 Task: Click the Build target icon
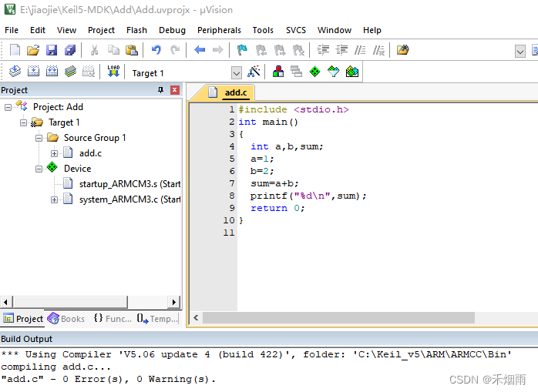[x=33, y=72]
